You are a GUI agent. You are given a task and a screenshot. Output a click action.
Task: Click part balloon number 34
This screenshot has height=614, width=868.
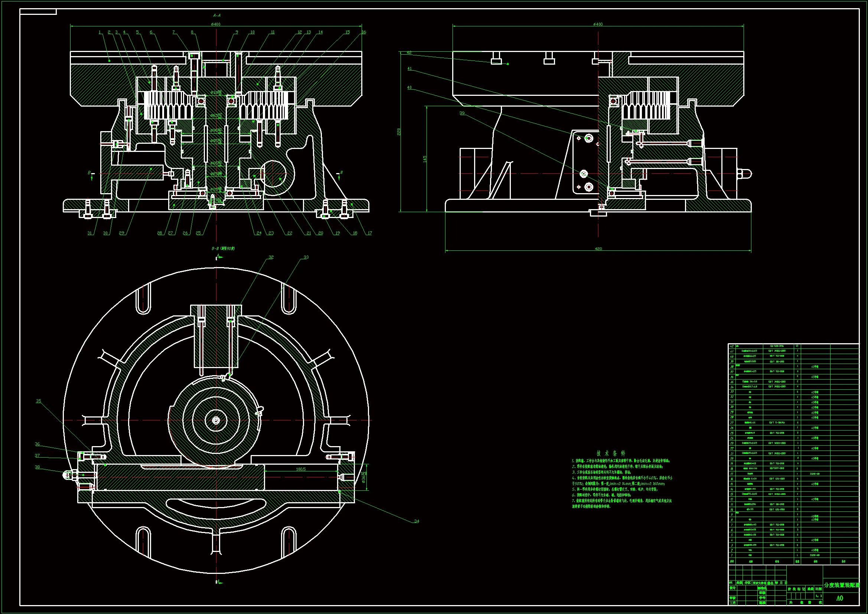tap(416, 521)
